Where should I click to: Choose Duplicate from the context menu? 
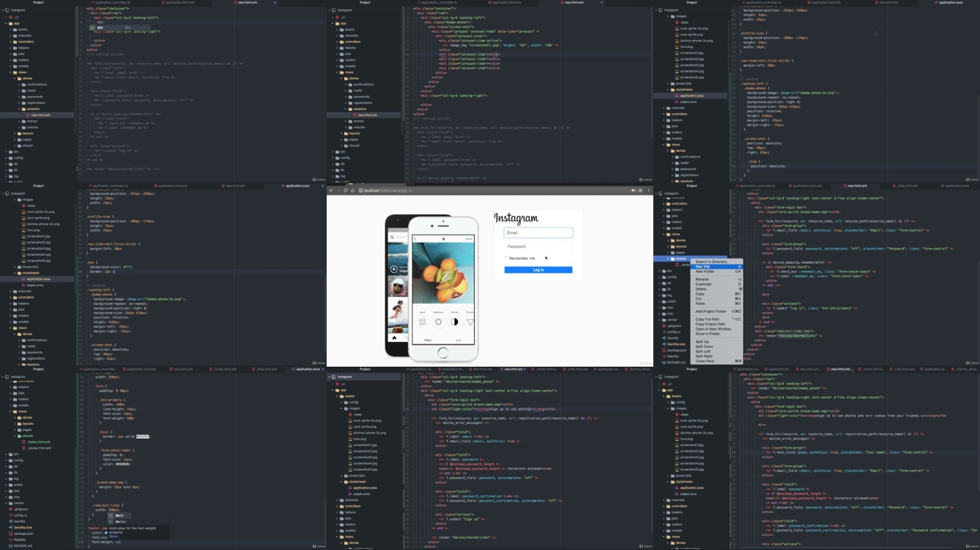[717, 284]
